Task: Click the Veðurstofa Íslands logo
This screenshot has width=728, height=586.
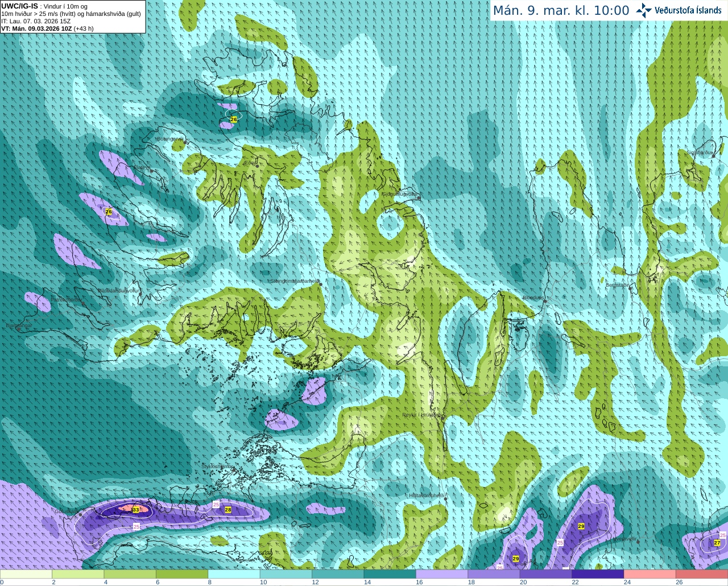Action: coord(679,10)
